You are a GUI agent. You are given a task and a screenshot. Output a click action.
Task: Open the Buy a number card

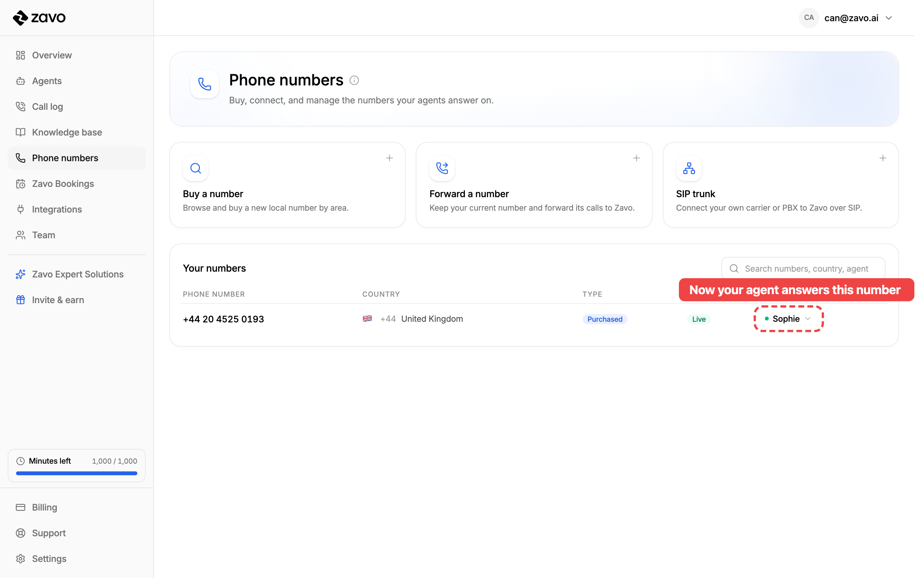point(287,185)
